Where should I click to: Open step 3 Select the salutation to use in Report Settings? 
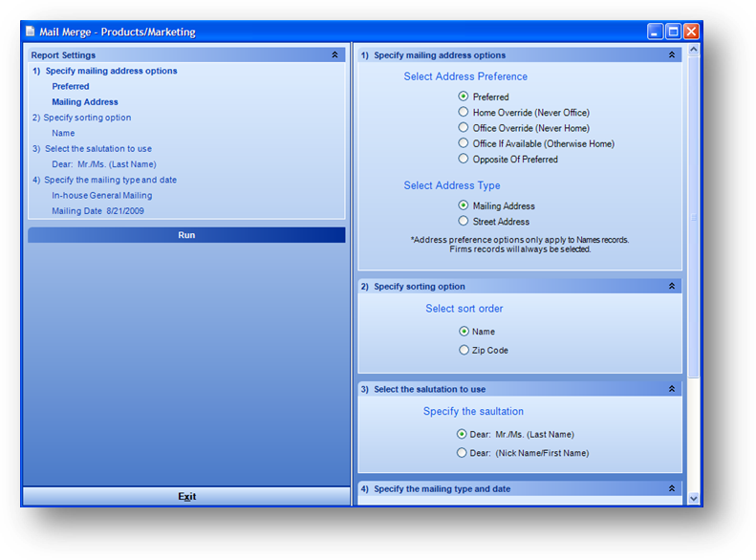pos(92,148)
